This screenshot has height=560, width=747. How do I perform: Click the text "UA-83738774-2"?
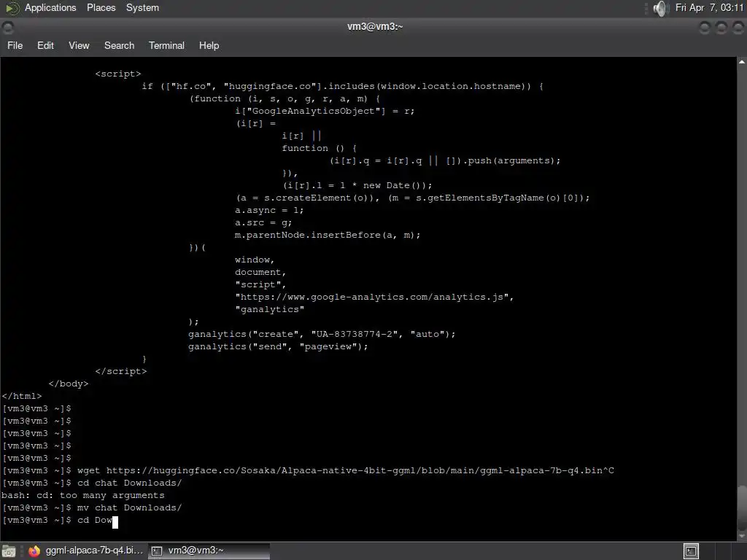pyautogui.click(x=354, y=334)
